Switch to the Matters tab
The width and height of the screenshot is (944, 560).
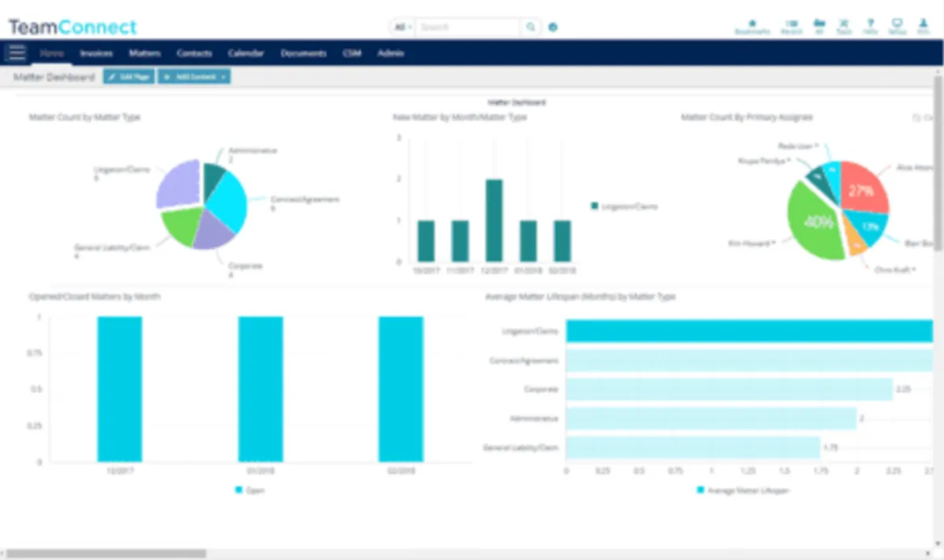[x=145, y=53]
